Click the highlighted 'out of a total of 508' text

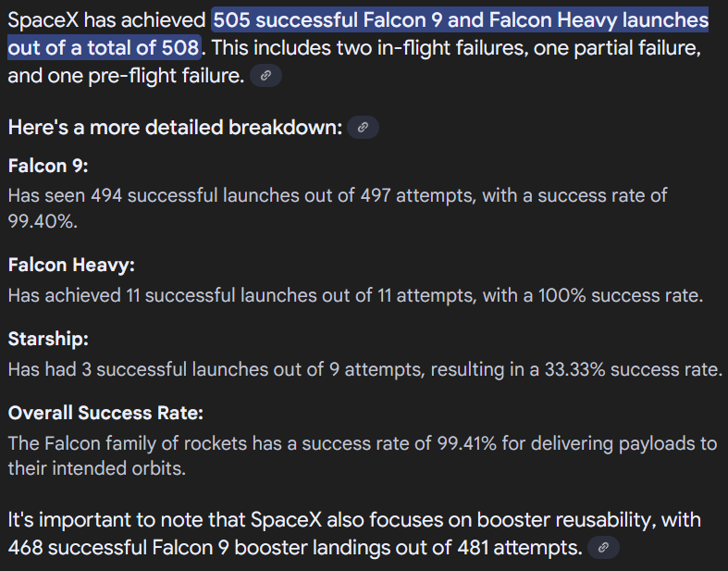coord(104,48)
